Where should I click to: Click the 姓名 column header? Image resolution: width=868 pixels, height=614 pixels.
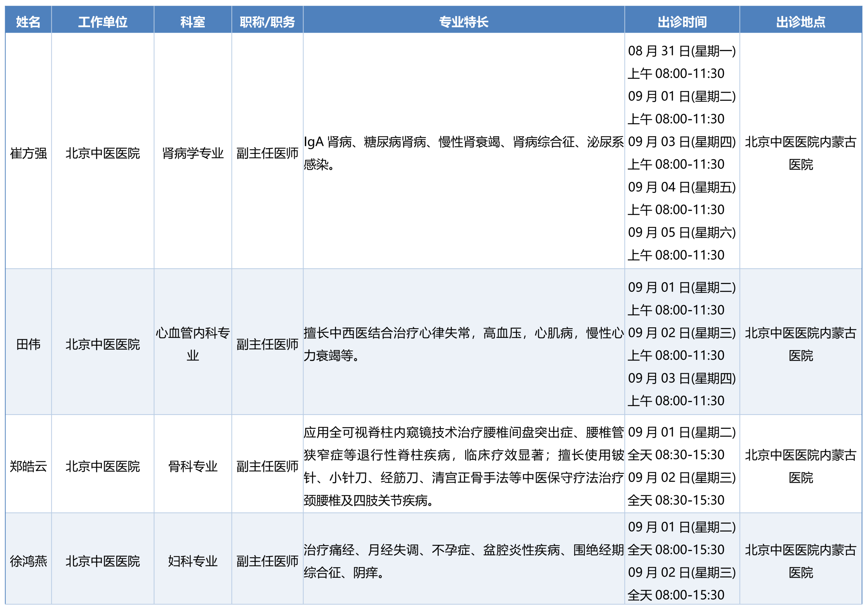(28, 22)
